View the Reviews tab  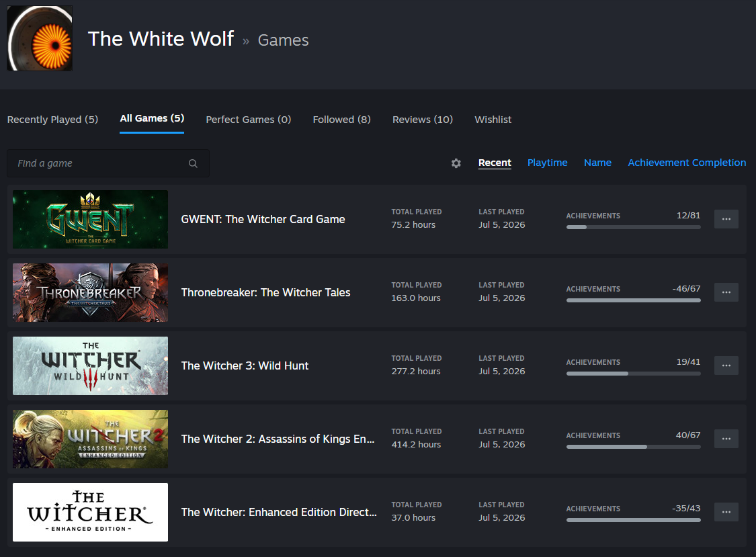pyautogui.click(x=423, y=120)
